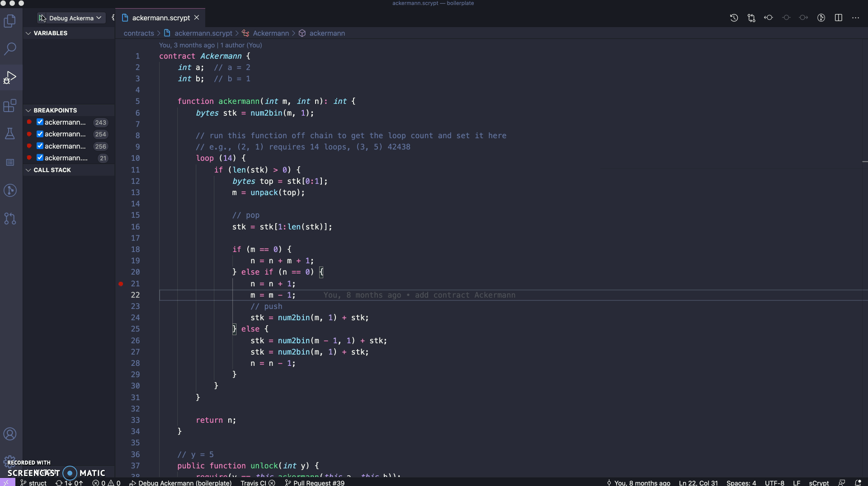Split the editor to the right

[838, 18]
